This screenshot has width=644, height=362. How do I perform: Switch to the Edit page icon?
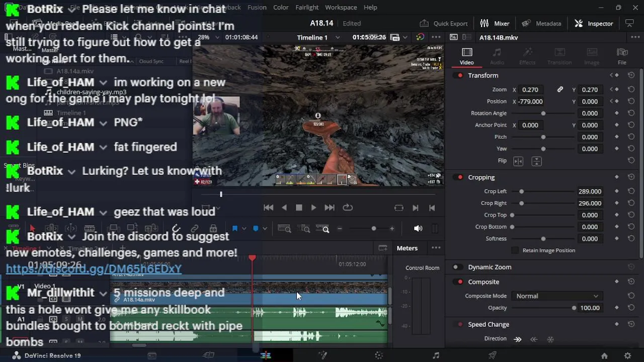266,355
